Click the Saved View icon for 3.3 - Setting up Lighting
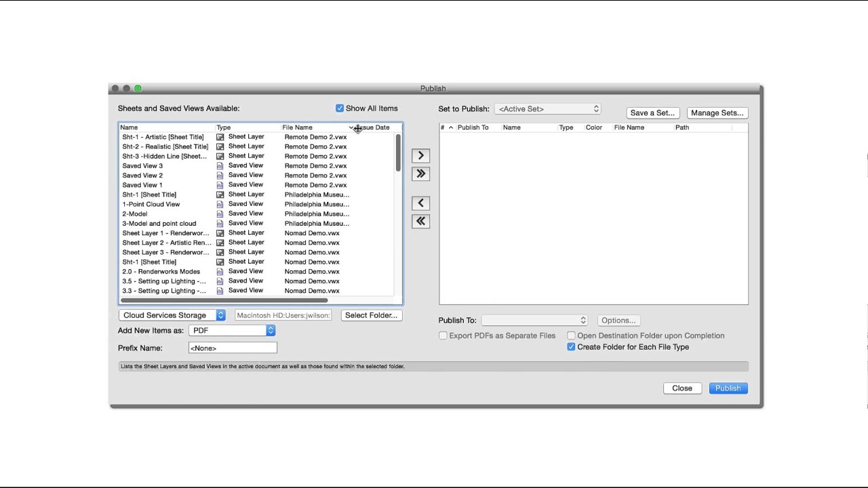The height and width of the screenshot is (488, 868). pos(220,291)
